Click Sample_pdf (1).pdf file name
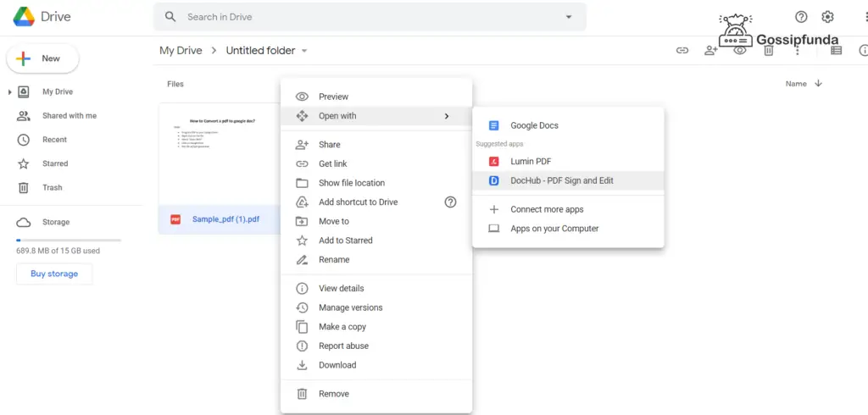 (225, 219)
